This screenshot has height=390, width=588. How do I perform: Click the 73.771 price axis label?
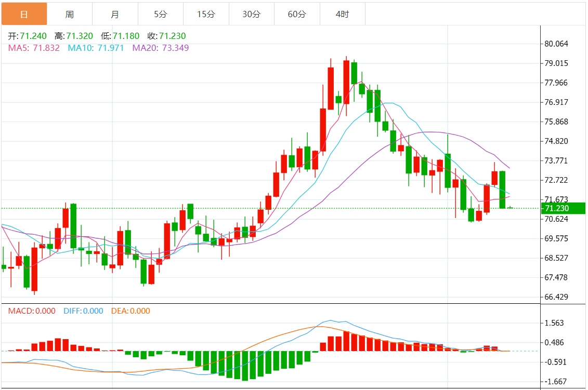pos(556,160)
